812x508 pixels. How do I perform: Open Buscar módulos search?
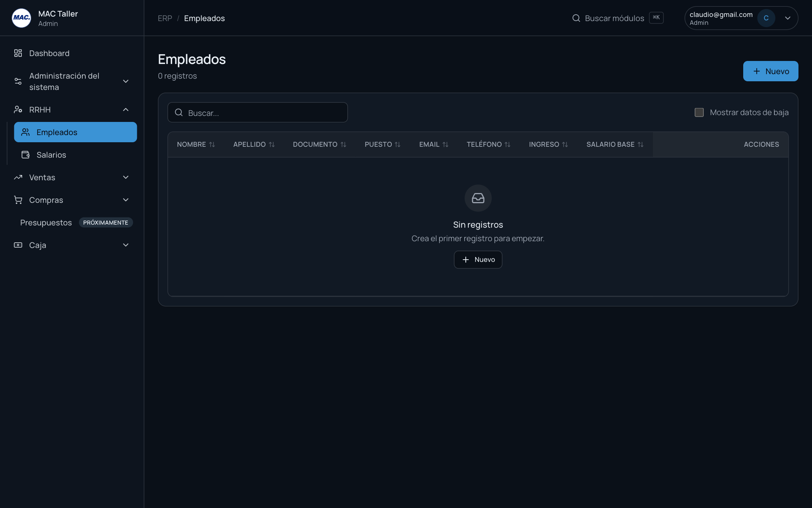point(618,18)
